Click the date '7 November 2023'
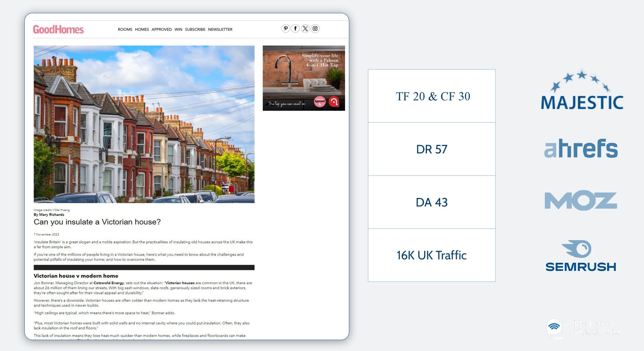Viewport: 644px width, 351px height. [x=46, y=234]
